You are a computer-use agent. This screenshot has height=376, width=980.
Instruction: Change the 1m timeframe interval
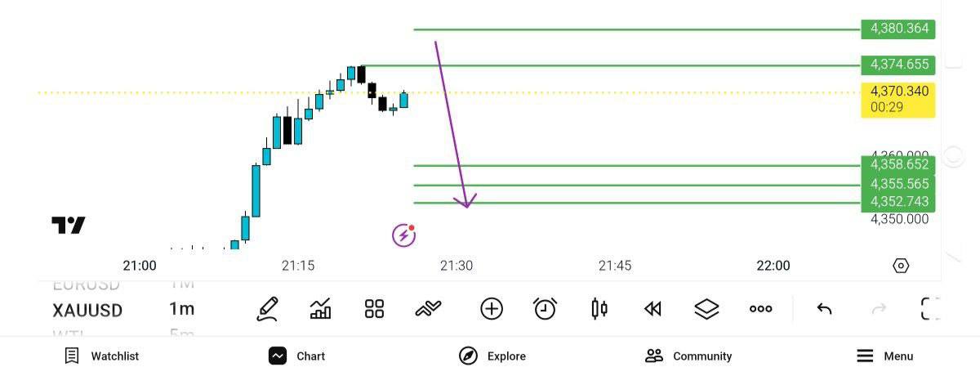181,309
